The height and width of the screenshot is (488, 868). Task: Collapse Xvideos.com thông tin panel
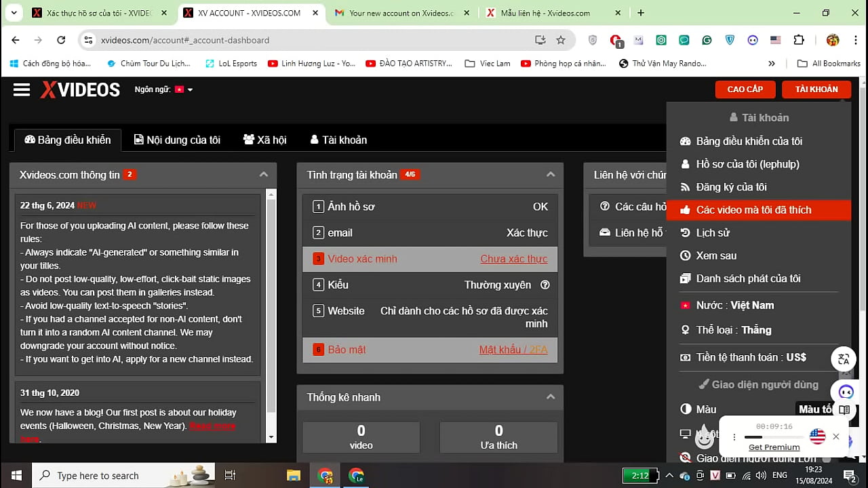coord(264,175)
